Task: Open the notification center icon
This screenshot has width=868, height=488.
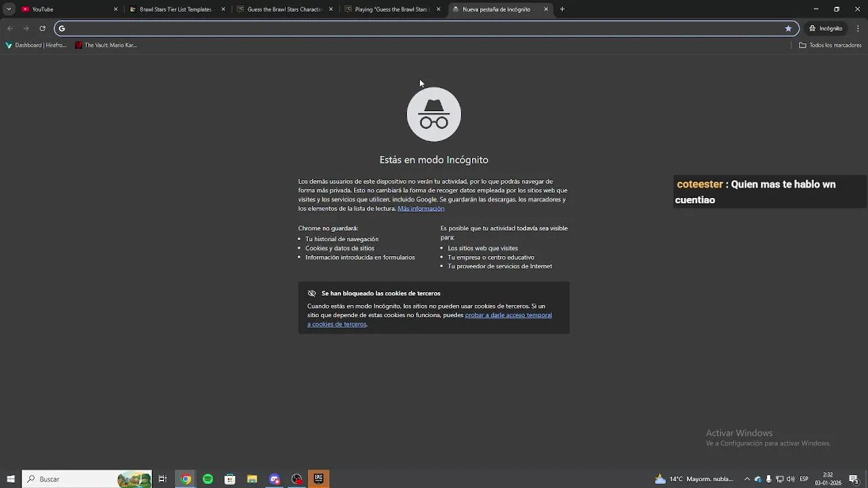Action: 854,479
